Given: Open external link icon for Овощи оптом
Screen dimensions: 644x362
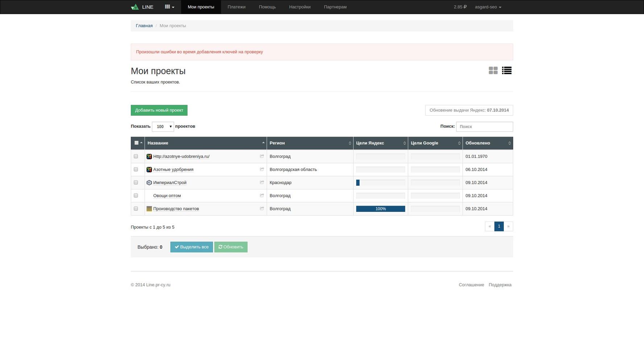Looking at the screenshot, I should (262, 195).
